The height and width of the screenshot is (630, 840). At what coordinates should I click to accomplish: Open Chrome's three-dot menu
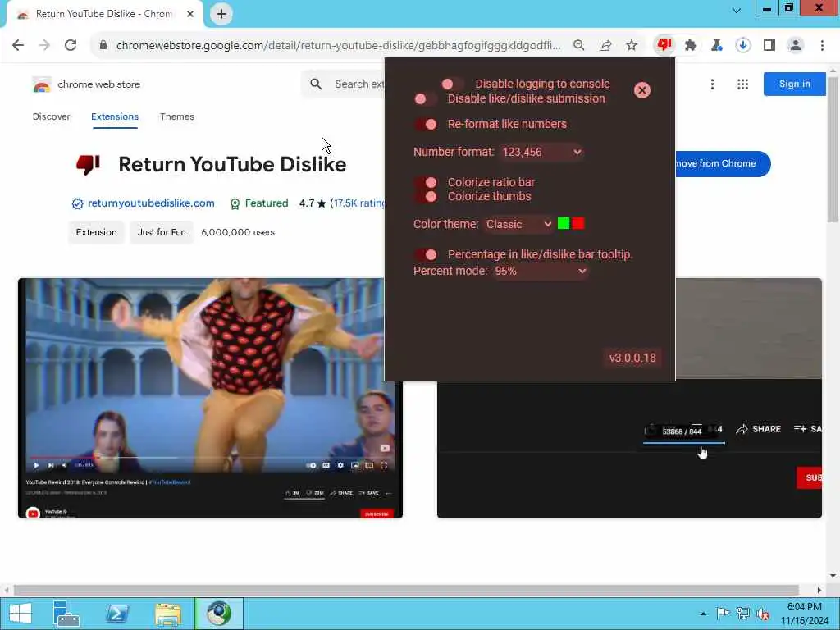point(822,45)
